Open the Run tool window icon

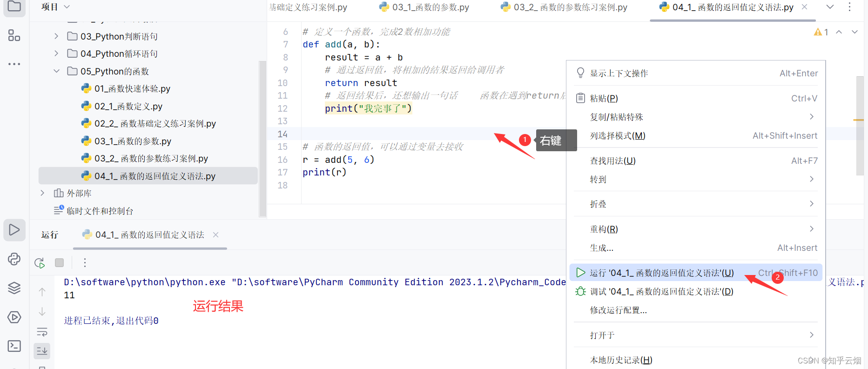coord(14,230)
